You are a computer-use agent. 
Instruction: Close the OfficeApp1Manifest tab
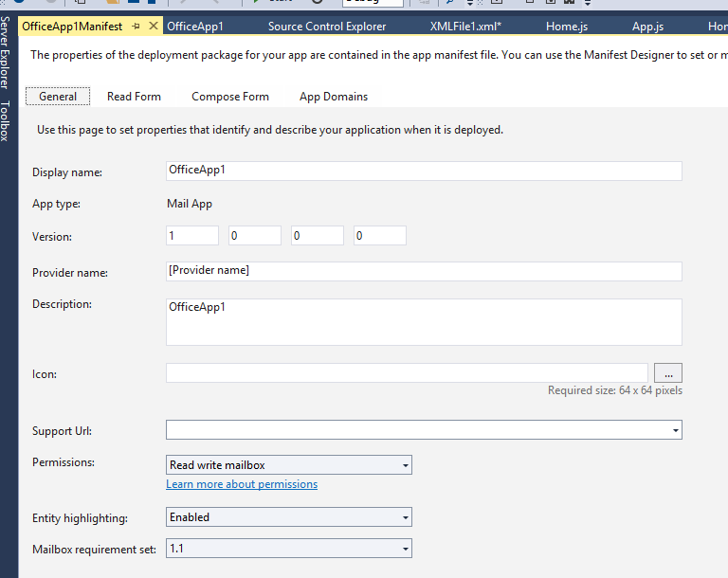154,27
